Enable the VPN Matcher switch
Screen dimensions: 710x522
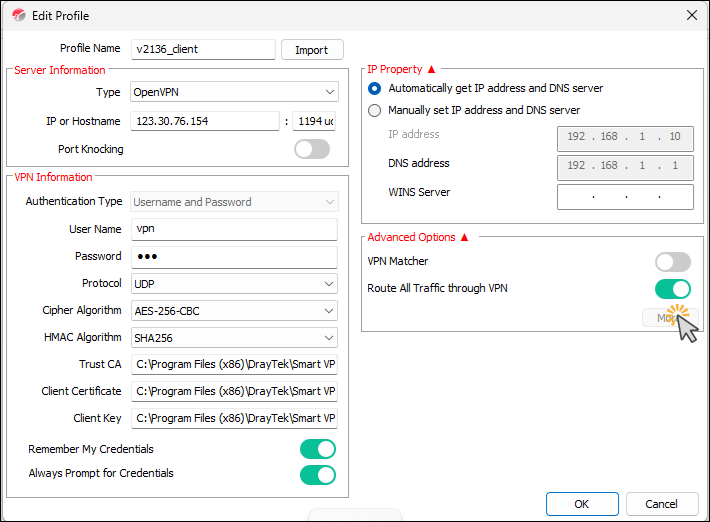tap(672, 262)
